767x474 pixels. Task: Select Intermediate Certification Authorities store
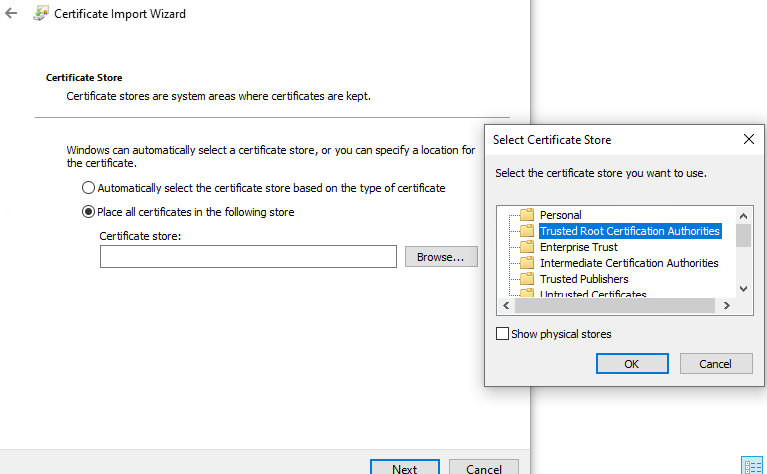(x=629, y=263)
